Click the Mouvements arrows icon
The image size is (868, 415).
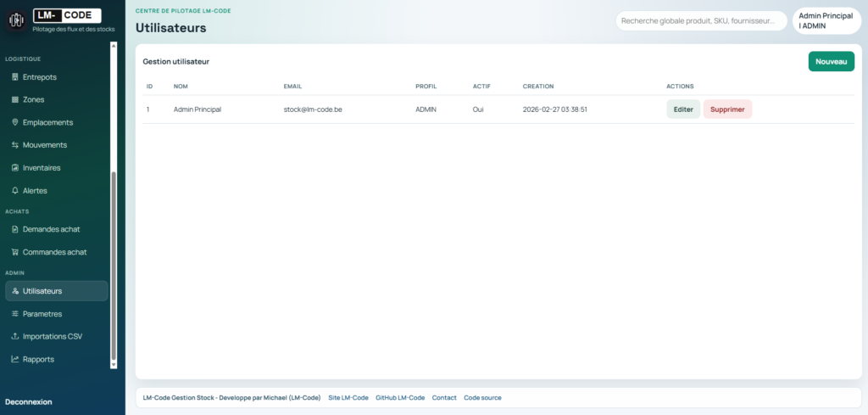click(x=15, y=145)
